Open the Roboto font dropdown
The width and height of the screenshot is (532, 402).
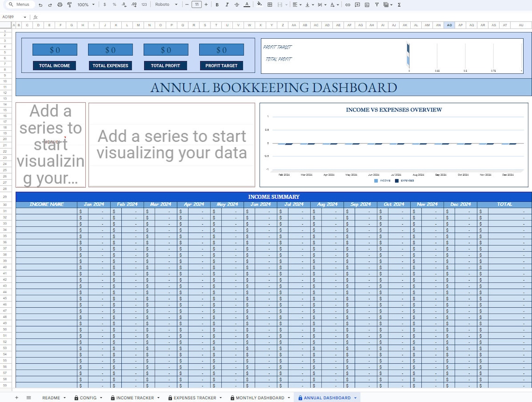[166, 4]
